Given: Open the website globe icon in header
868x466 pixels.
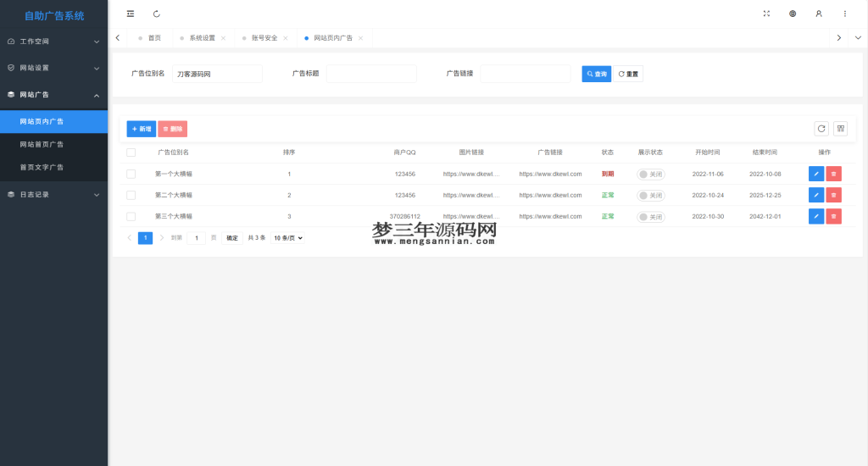Looking at the screenshot, I should 793,14.
